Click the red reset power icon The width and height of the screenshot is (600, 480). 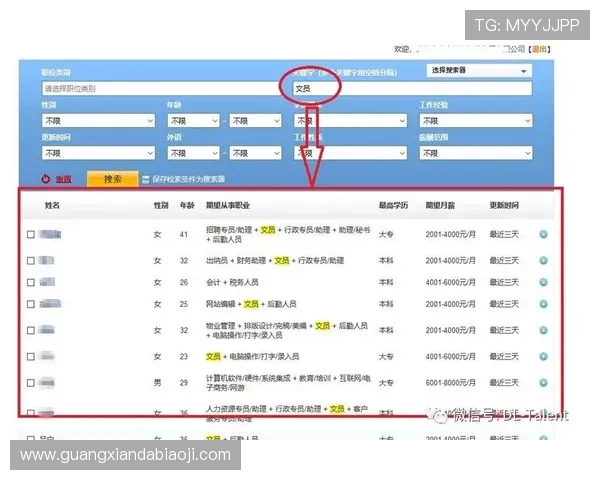click(46, 179)
